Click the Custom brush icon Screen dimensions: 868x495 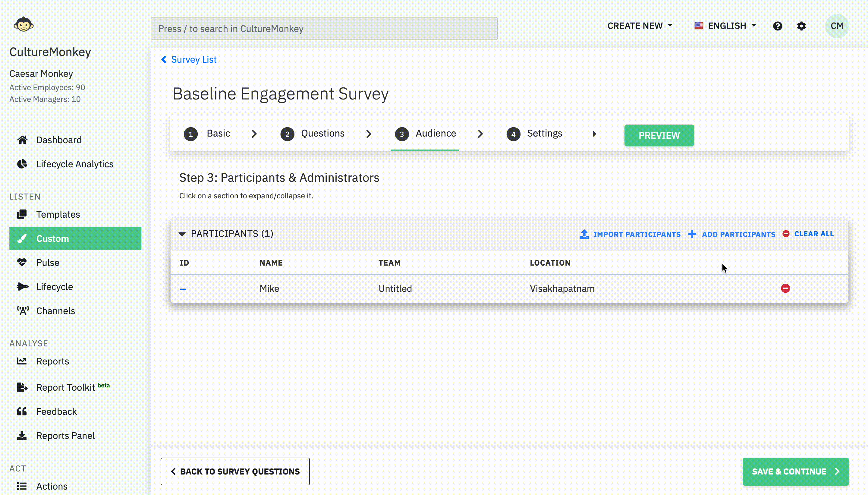(x=22, y=238)
